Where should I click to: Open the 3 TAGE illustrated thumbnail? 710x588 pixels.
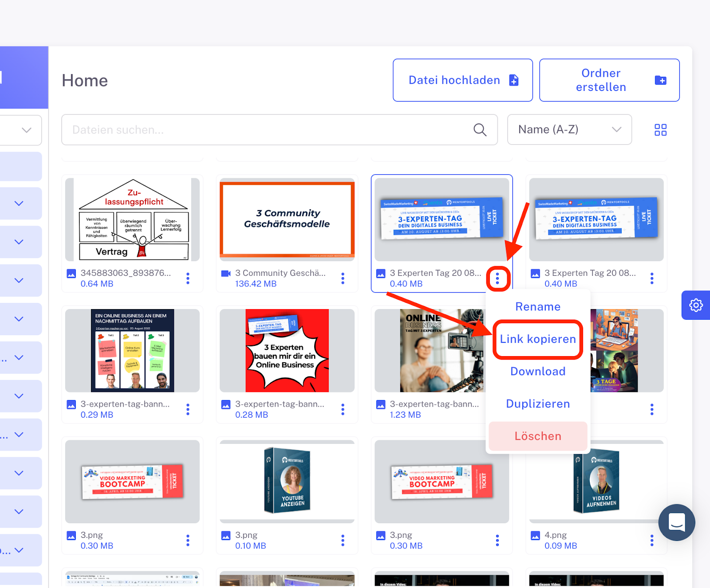(x=614, y=350)
